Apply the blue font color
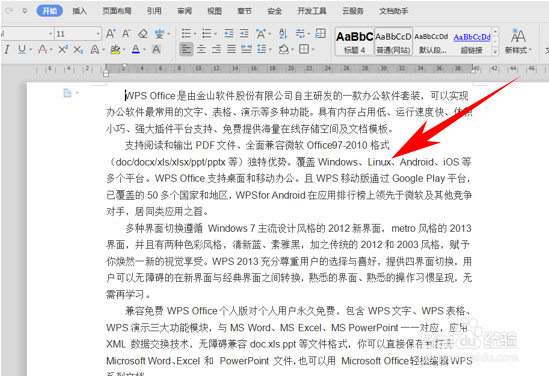This screenshot has width=549, height=376. coord(136,49)
